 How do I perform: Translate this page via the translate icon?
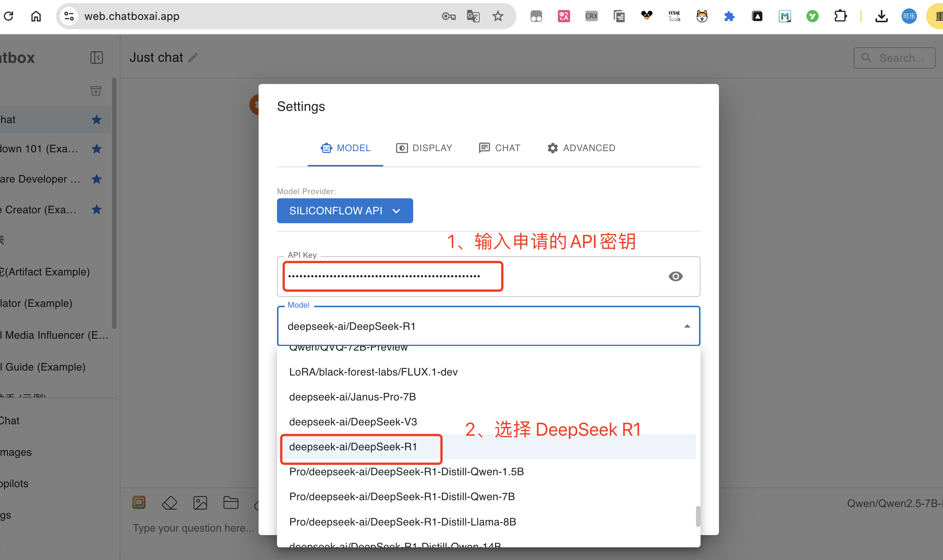coord(473,16)
